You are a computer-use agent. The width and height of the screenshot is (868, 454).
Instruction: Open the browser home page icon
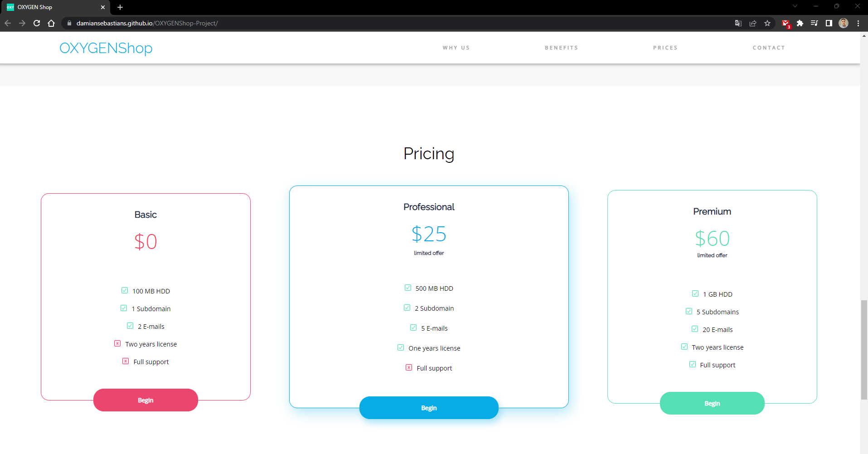[x=51, y=23]
